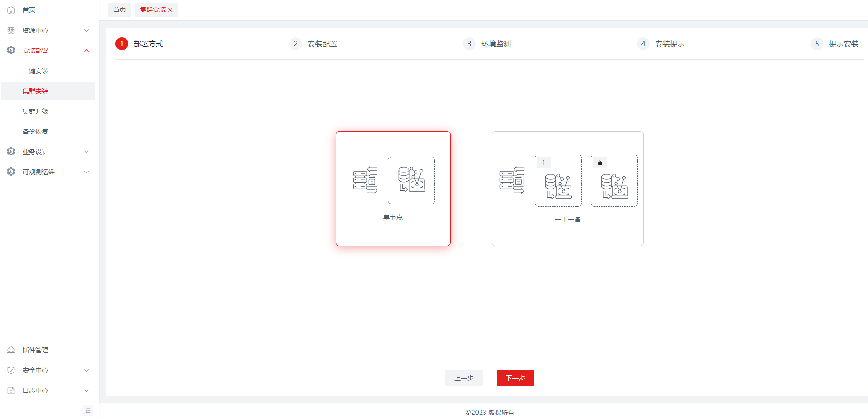Click the 资源中心 sidebar icon
This screenshot has height=419, width=868.
(11, 30)
